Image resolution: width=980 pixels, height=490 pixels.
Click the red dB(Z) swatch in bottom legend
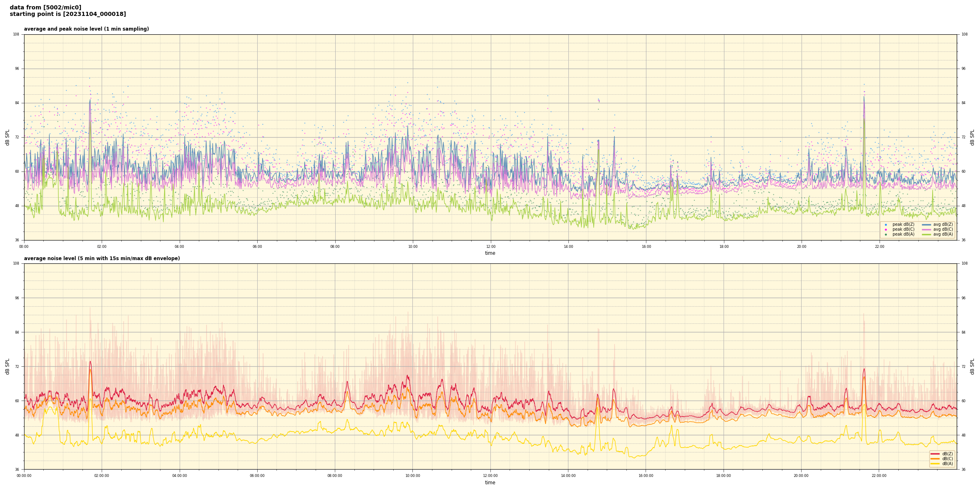[x=935, y=454]
